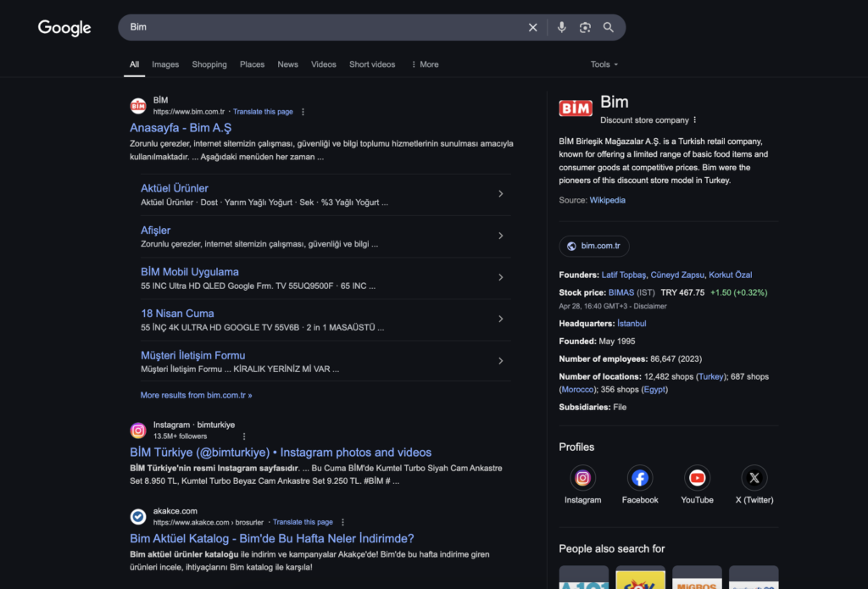This screenshot has height=589, width=868.
Task: Open the Afişler sitelink
Action: pos(156,231)
